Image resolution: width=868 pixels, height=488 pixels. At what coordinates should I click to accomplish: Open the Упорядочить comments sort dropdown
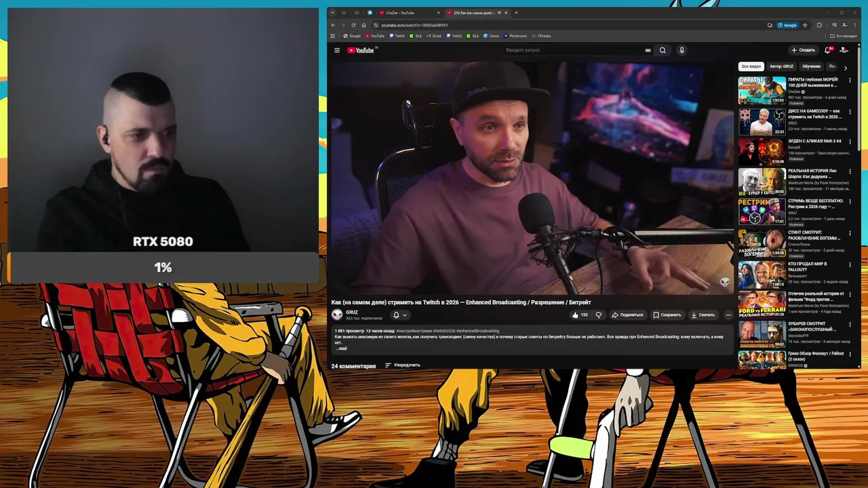403,365
